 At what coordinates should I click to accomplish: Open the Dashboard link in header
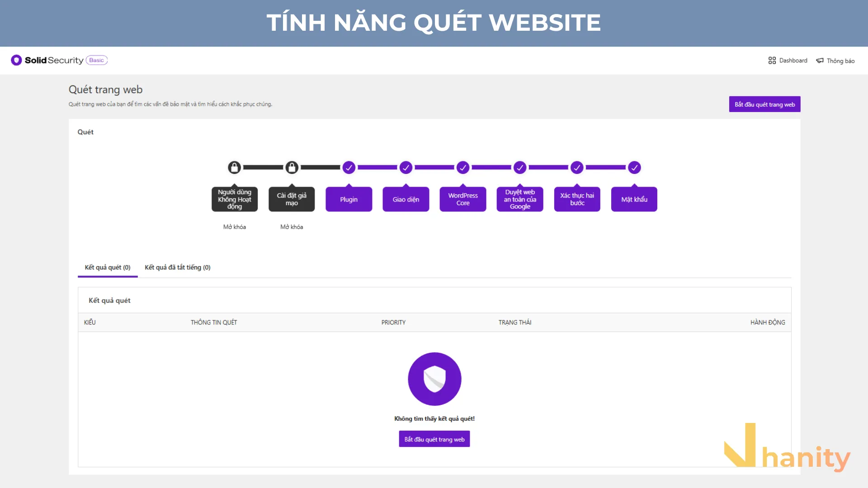[x=788, y=61]
